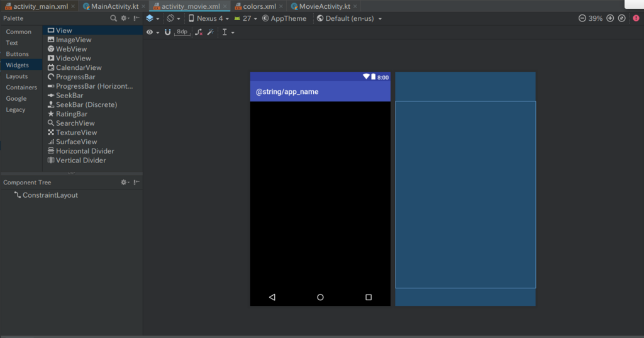Change API version 27 dropdown

246,18
